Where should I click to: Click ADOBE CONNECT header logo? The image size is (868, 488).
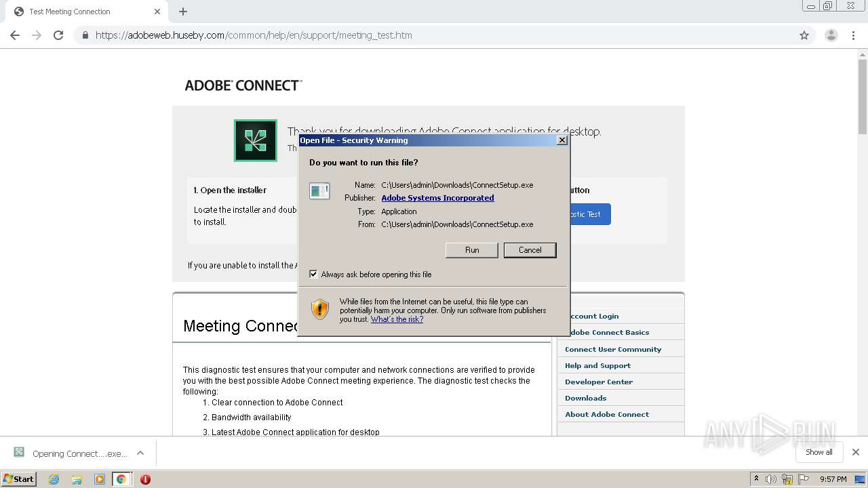point(243,85)
